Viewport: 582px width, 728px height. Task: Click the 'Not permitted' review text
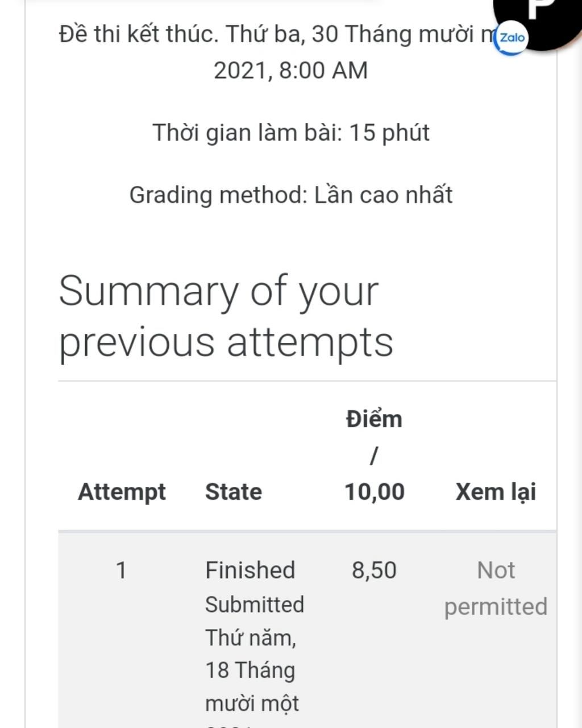[496, 589]
